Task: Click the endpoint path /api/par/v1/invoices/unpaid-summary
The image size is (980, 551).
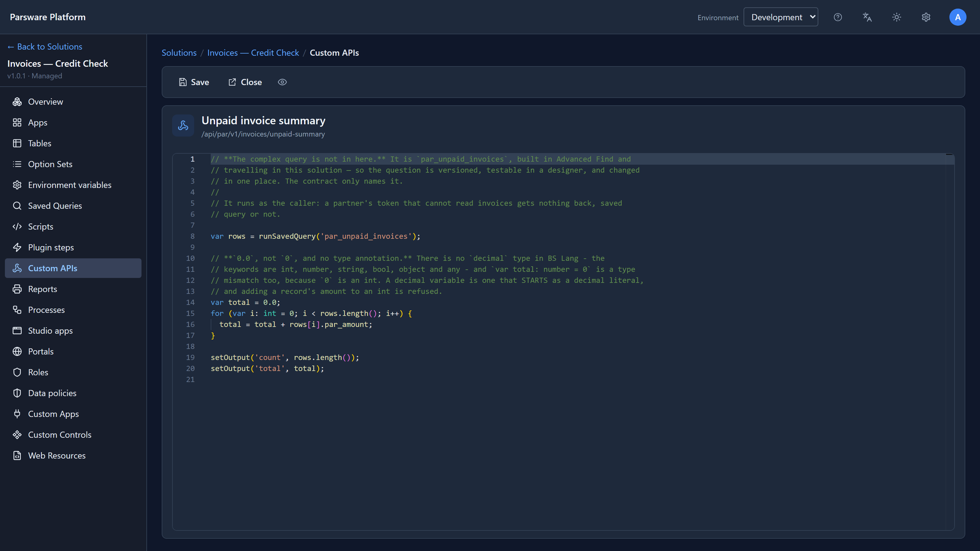Action: tap(263, 134)
